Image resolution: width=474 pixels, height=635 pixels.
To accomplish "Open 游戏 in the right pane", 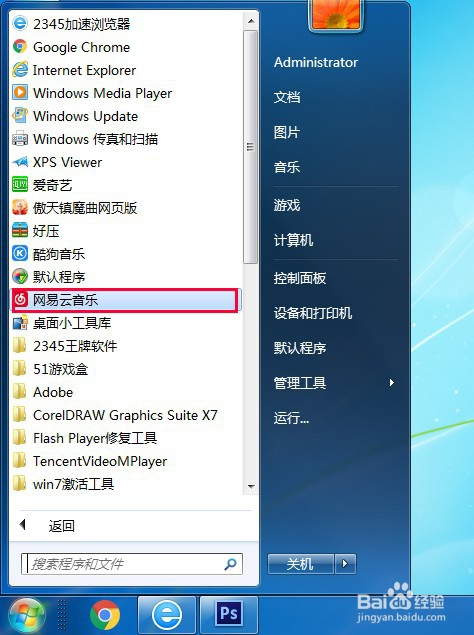I will point(287,205).
